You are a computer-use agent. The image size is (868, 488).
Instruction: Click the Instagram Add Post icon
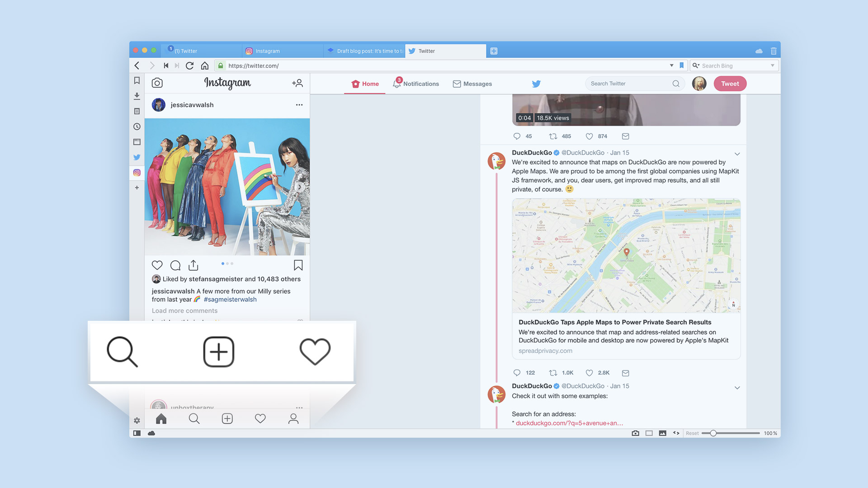pos(226,419)
